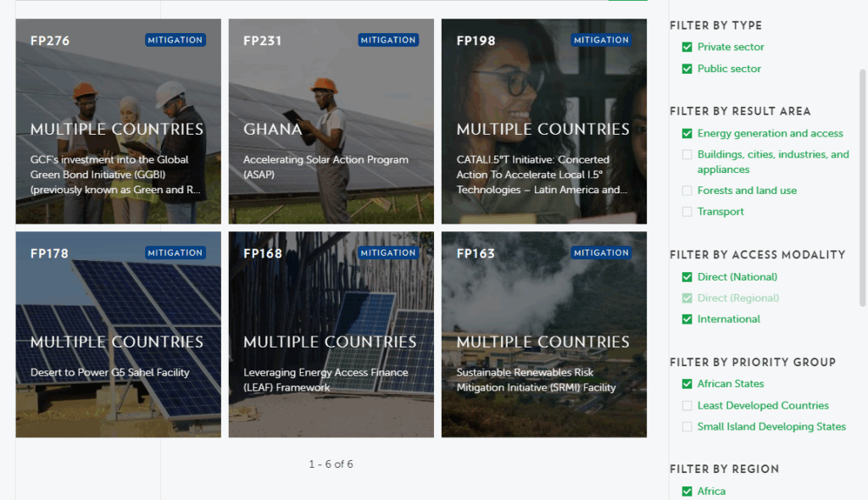The height and width of the screenshot is (500, 868).
Task: Uncheck the Private sector checkbox
Action: tap(687, 47)
